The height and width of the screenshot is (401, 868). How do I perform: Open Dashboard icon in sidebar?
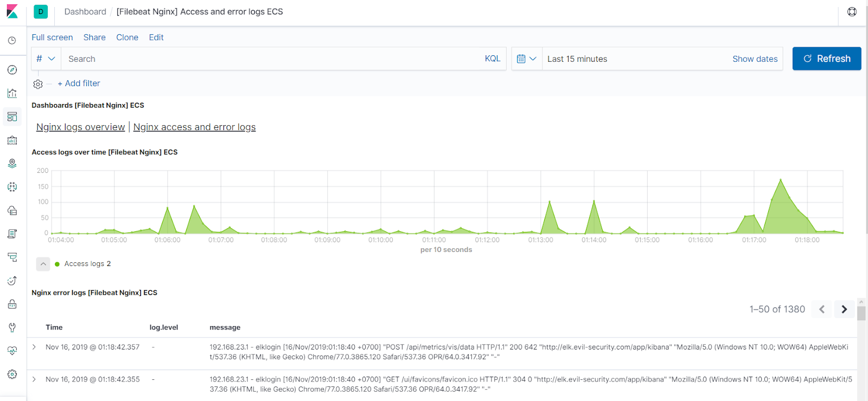(x=12, y=117)
